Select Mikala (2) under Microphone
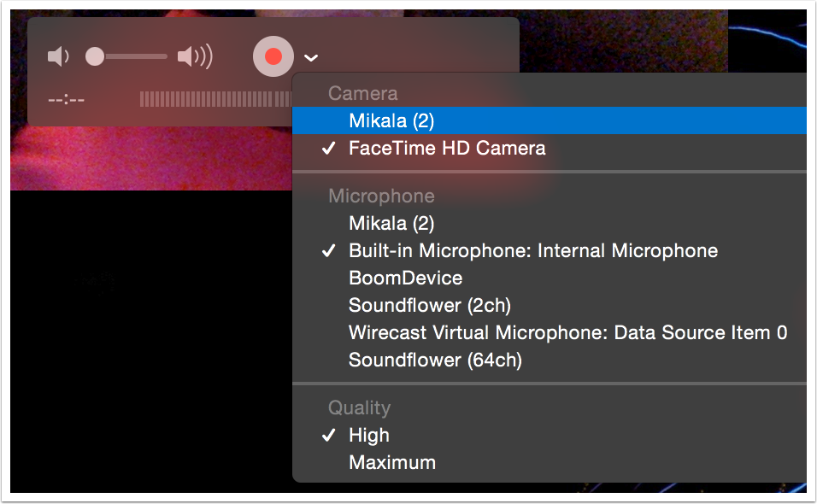 (391, 224)
